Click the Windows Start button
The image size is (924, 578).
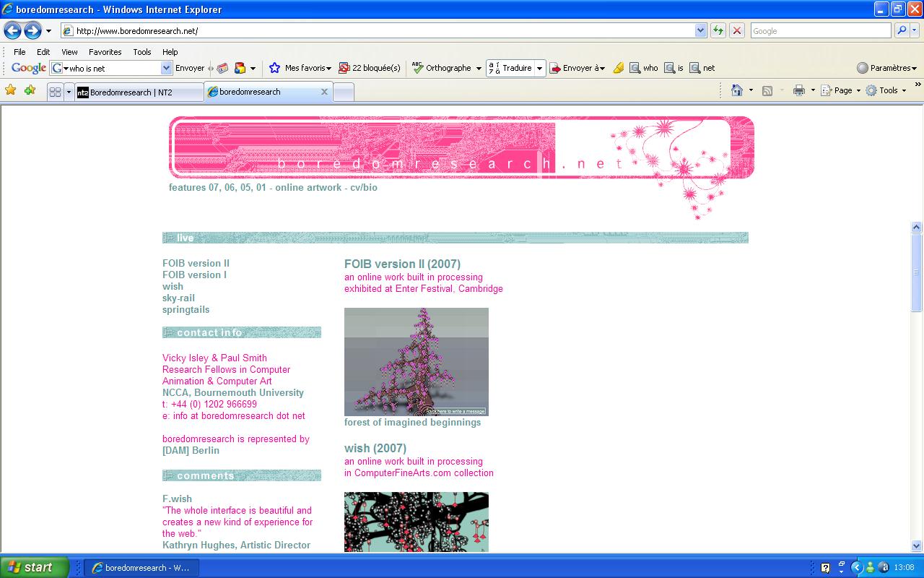click(35, 567)
